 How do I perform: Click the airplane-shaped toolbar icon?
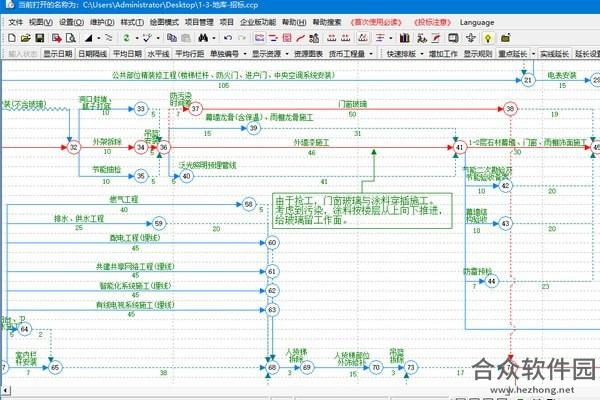(x=471, y=38)
